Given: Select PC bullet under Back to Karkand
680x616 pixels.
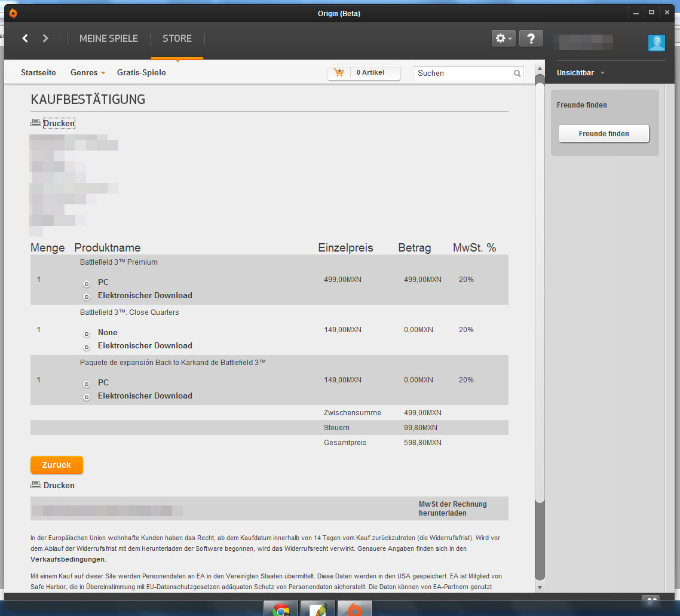Looking at the screenshot, I should 86,384.
